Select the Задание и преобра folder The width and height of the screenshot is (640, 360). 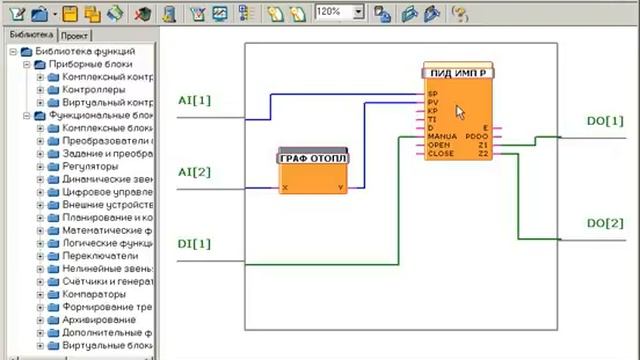tap(107, 153)
